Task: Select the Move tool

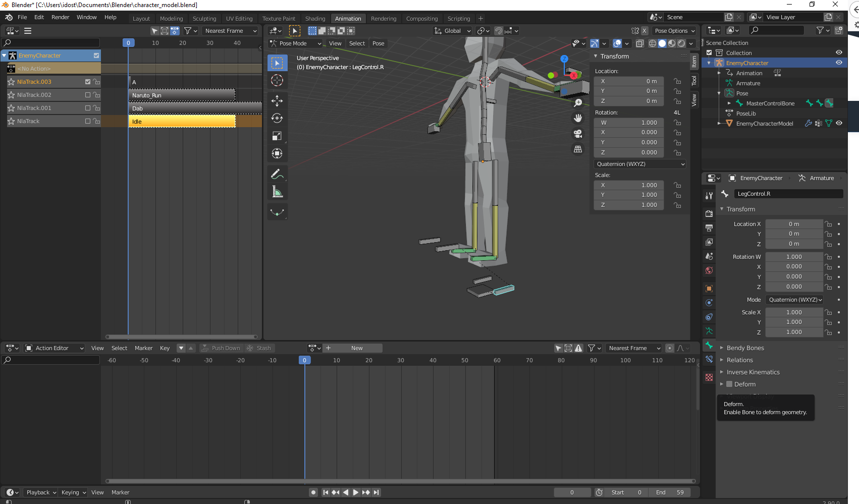Action: [277, 101]
